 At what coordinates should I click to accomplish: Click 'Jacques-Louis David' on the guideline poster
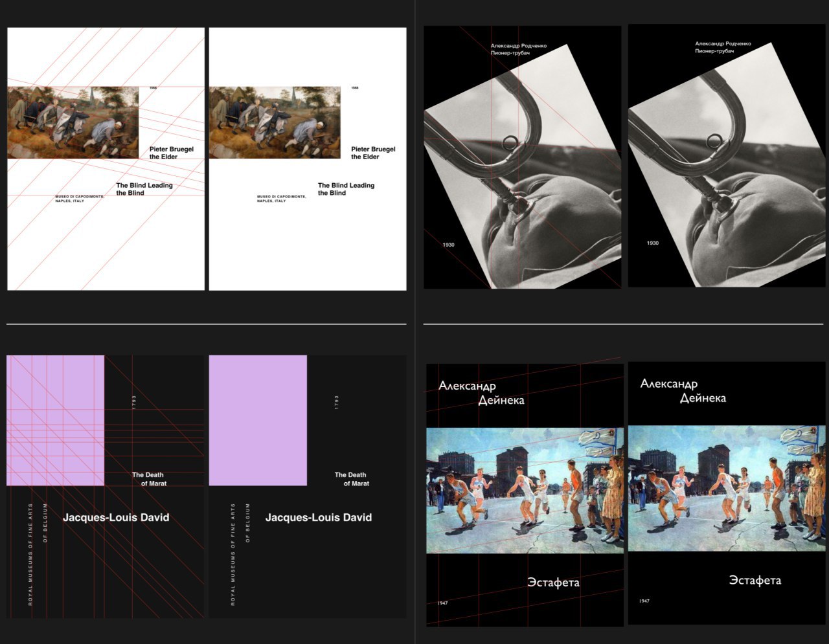point(116,518)
